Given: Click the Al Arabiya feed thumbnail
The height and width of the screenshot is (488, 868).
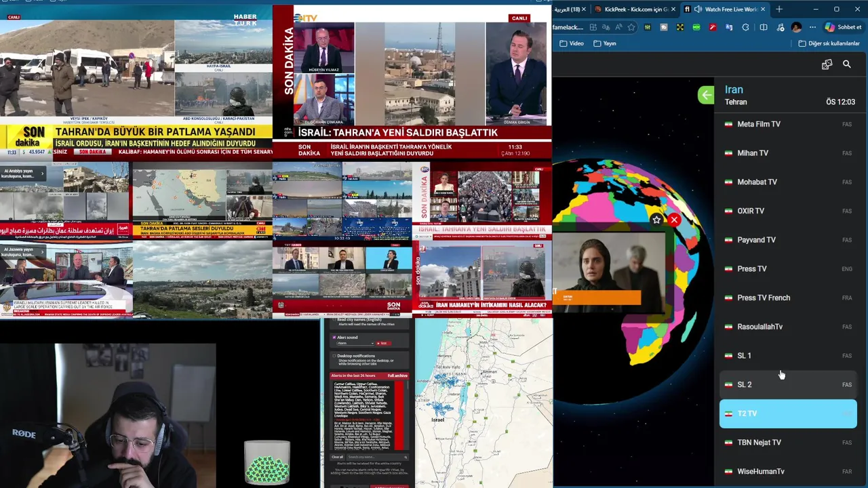Looking at the screenshot, I should click(x=66, y=201).
